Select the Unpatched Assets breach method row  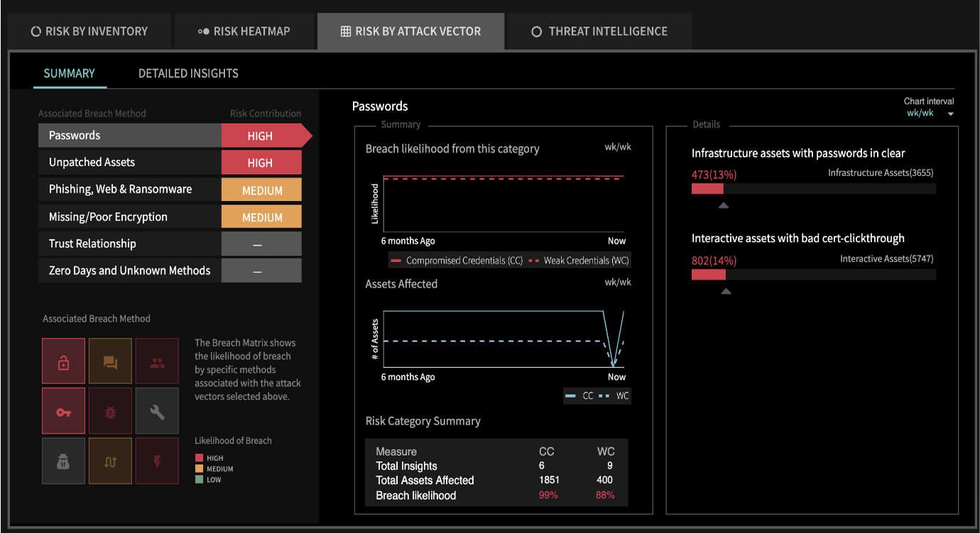tap(170, 163)
